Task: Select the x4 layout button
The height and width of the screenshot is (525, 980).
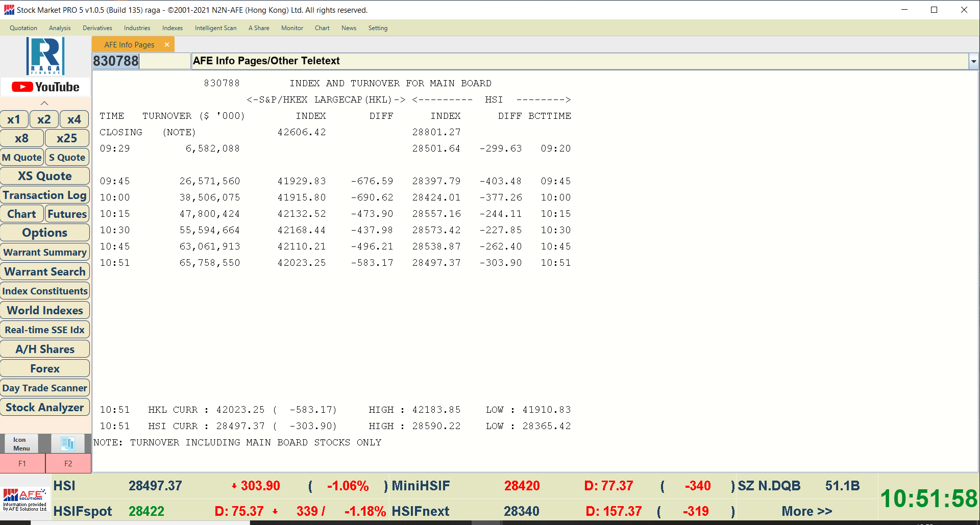Action: (x=74, y=119)
